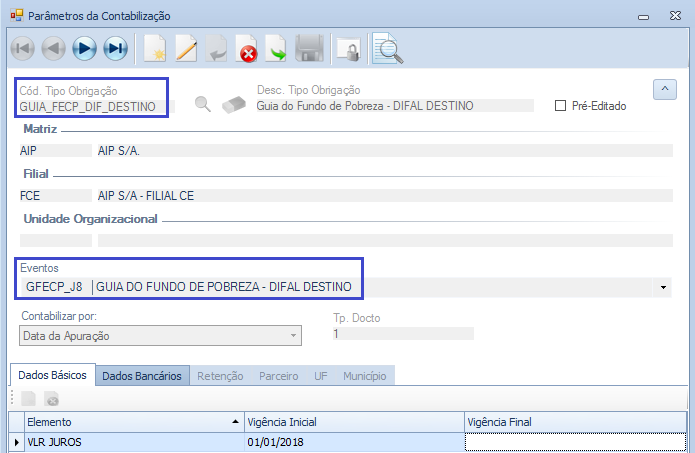This screenshot has height=453, width=695.
Task: Save using the floppy disk icon
Action: (309, 48)
